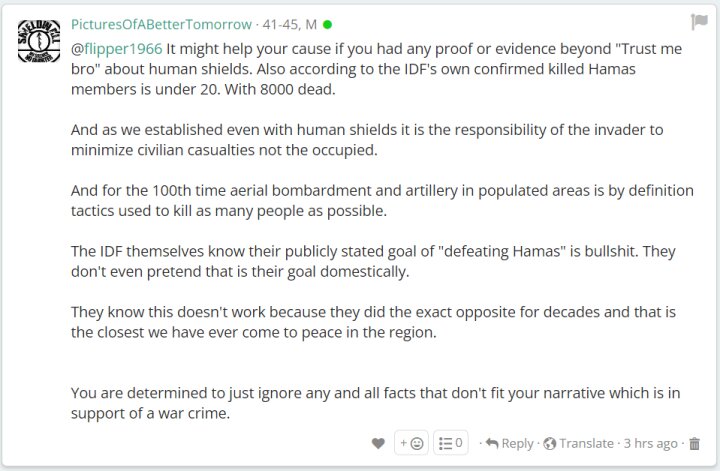720x471 pixels.
Task: Click the paragraph starting "And as we established"
Action: (367, 140)
